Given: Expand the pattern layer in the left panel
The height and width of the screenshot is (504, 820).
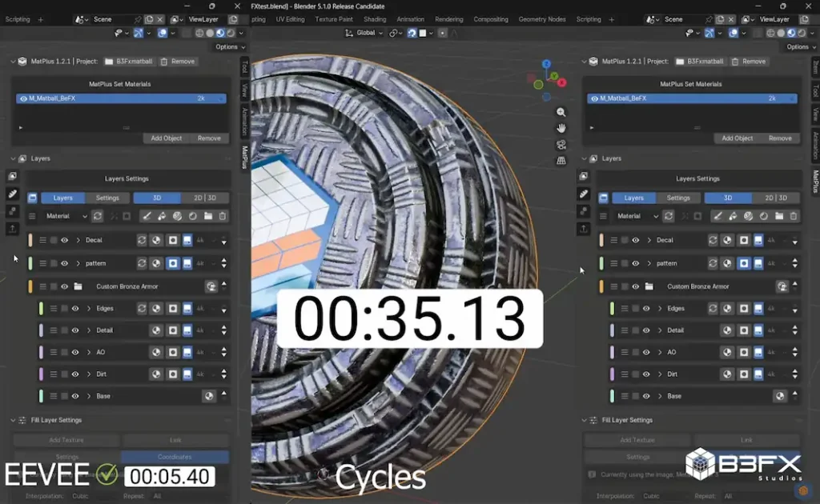Looking at the screenshot, I should tap(78, 263).
